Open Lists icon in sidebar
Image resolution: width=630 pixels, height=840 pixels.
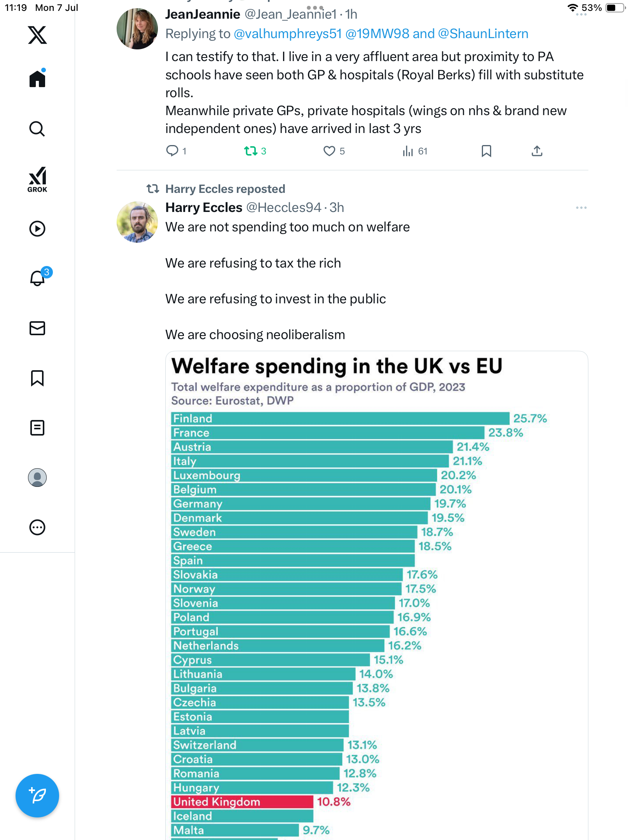(x=37, y=428)
